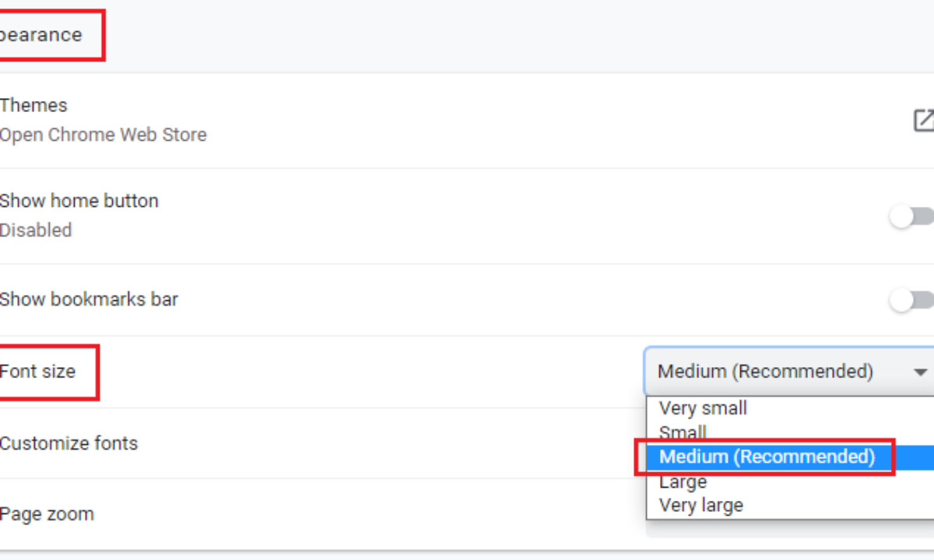This screenshot has width=934, height=560.
Task: Click the Disabled status text
Action: (x=36, y=230)
